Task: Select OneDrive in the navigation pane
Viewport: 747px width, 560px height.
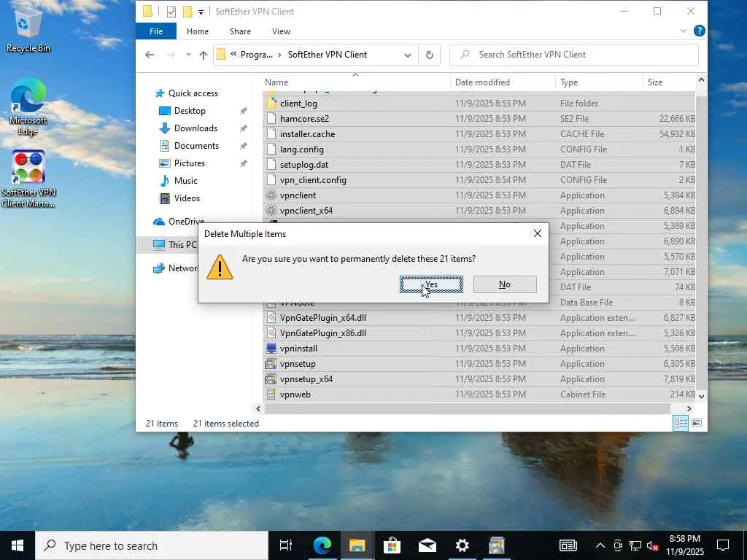Action: pos(179,222)
